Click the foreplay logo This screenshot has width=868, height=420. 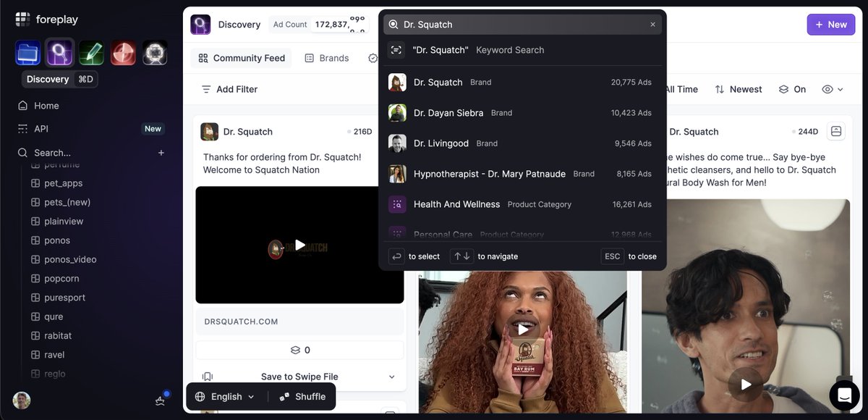(x=47, y=20)
